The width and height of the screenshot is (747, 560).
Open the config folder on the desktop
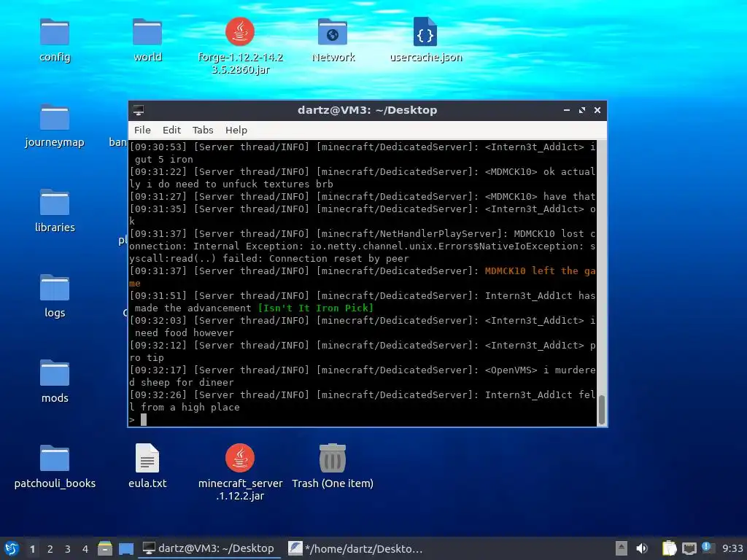click(x=54, y=32)
